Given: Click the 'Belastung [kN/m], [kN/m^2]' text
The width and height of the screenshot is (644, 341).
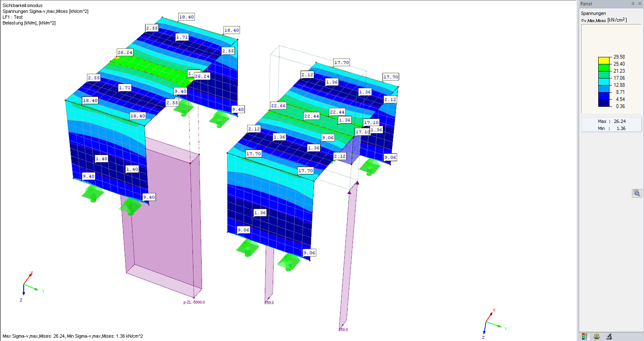Looking at the screenshot, I should [x=29, y=23].
